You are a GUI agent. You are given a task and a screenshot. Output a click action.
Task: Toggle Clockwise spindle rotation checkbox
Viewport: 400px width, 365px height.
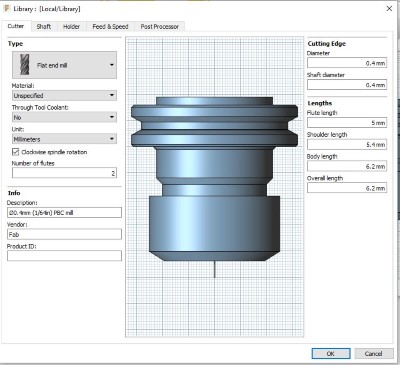tap(15, 152)
